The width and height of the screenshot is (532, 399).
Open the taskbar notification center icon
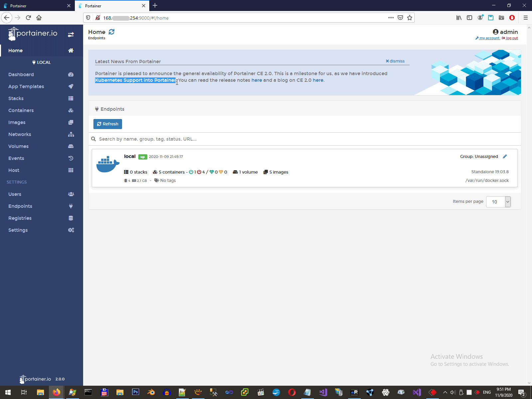click(x=522, y=393)
